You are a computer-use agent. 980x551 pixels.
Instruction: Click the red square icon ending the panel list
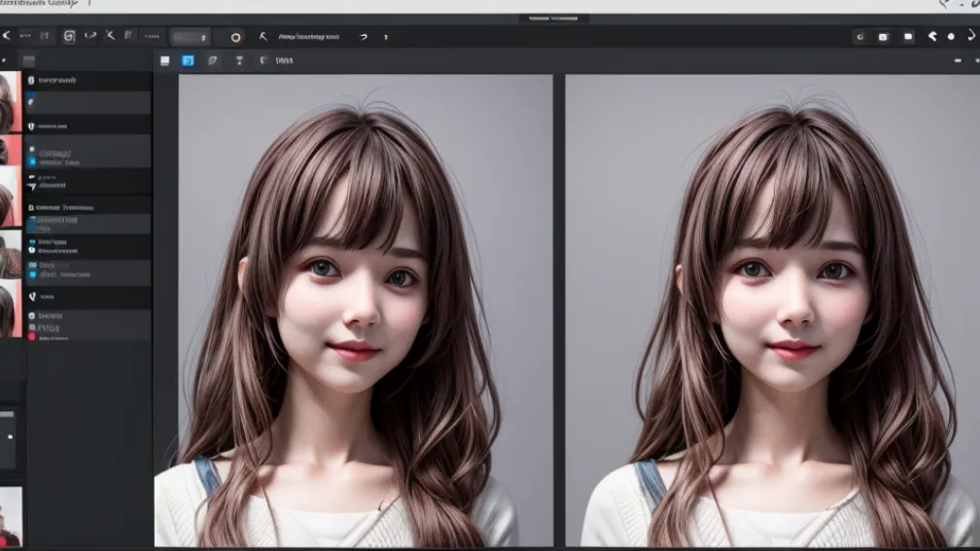pyautogui.click(x=31, y=336)
